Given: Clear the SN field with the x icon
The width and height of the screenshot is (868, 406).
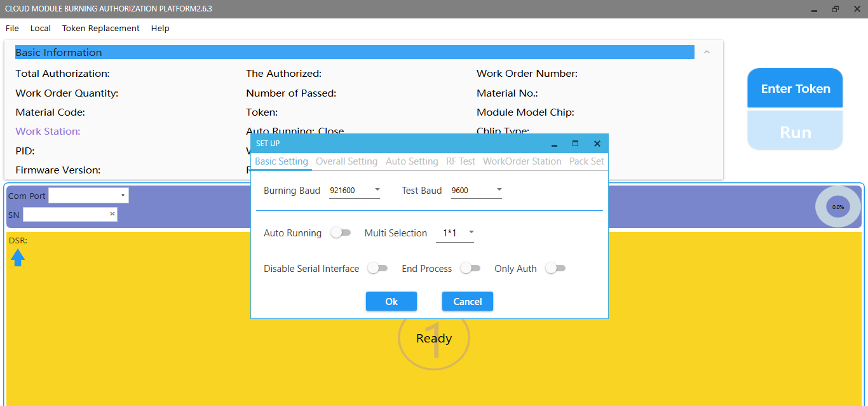Looking at the screenshot, I should pyautogui.click(x=112, y=215).
